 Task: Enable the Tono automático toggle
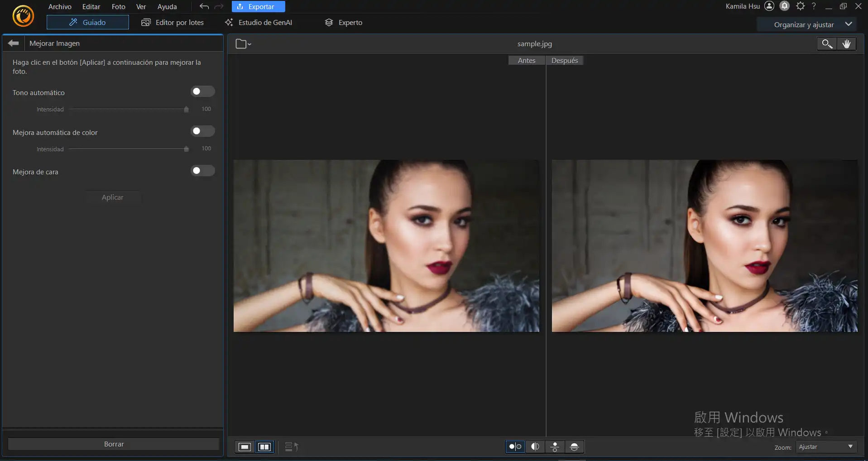tap(202, 92)
